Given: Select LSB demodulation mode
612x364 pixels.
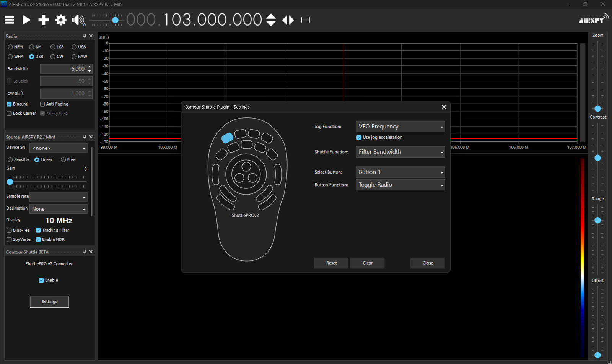Looking at the screenshot, I should coord(57,47).
